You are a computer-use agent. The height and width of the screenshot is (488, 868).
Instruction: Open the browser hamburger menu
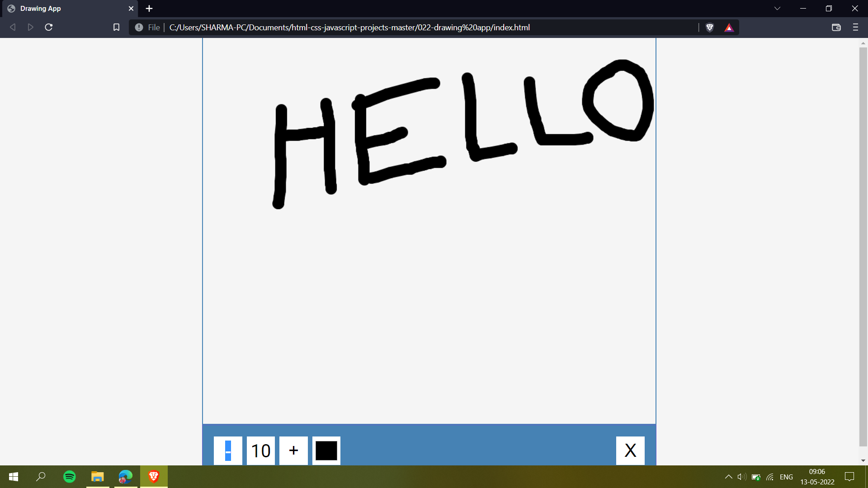(856, 27)
